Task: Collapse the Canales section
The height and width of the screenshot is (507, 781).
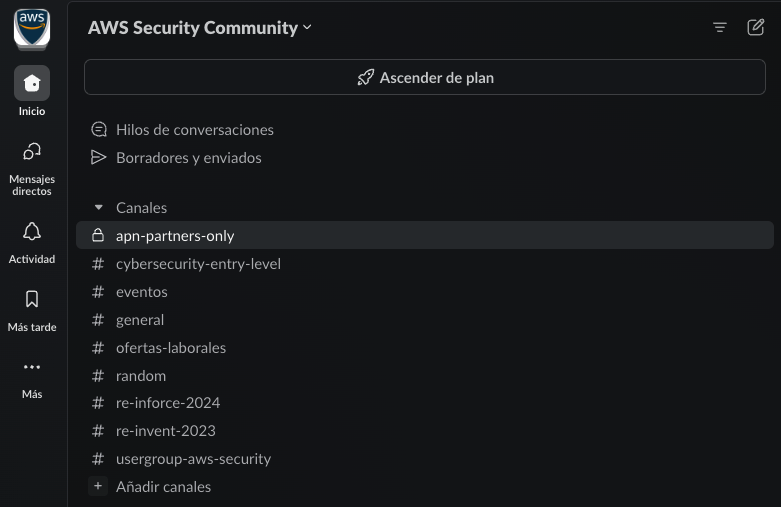Action: (x=98, y=208)
